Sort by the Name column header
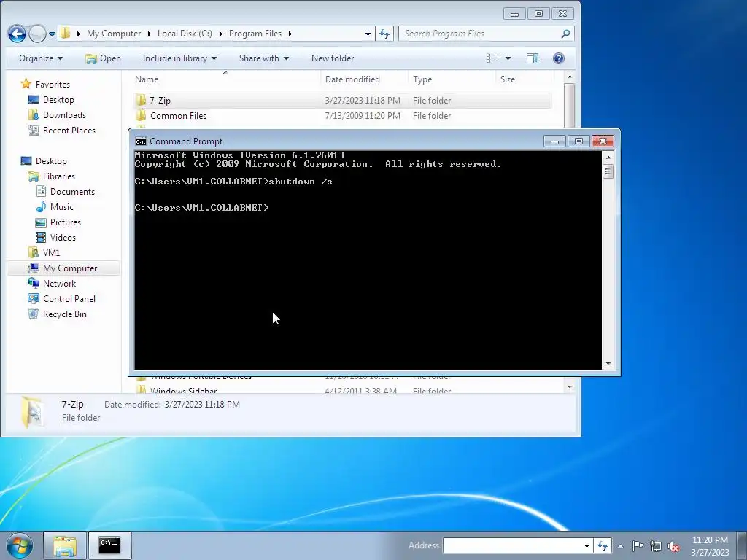The height and width of the screenshot is (560, 747). point(226,79)
